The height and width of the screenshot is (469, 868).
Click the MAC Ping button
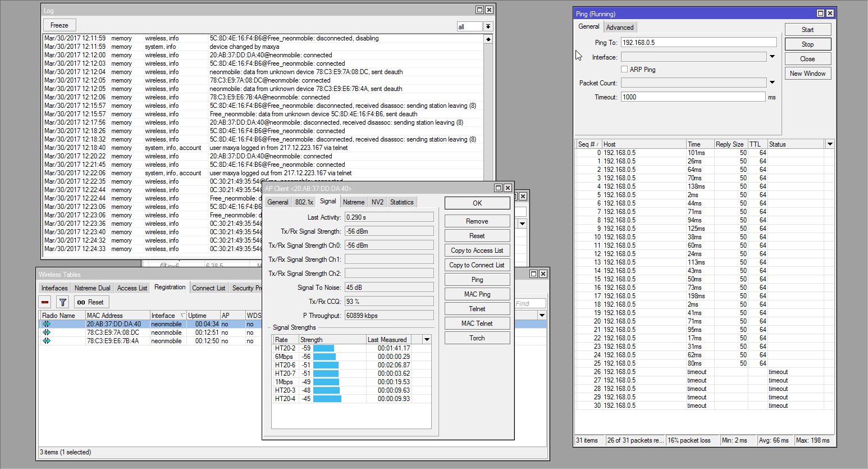(477, 294)
